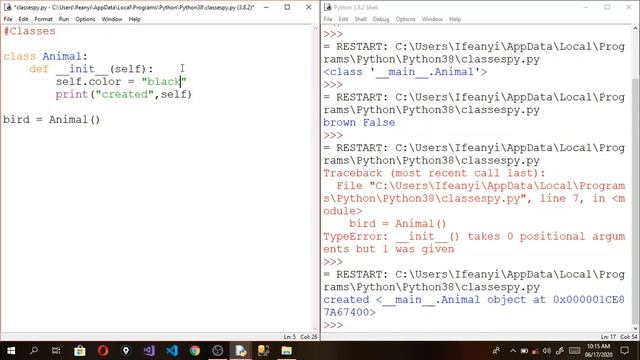Click the pen/link tray icon

pos(560,351)
